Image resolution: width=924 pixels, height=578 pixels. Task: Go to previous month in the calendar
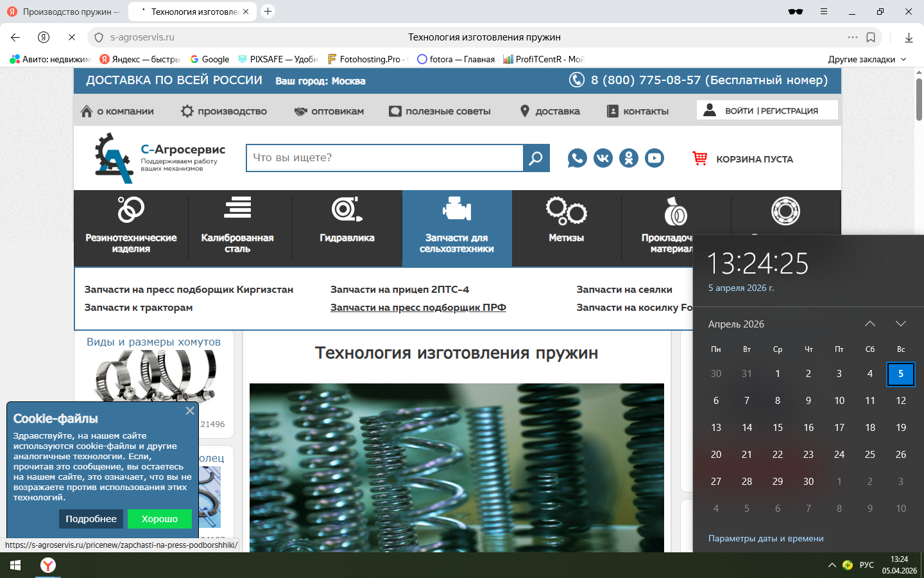click(869, 324)
